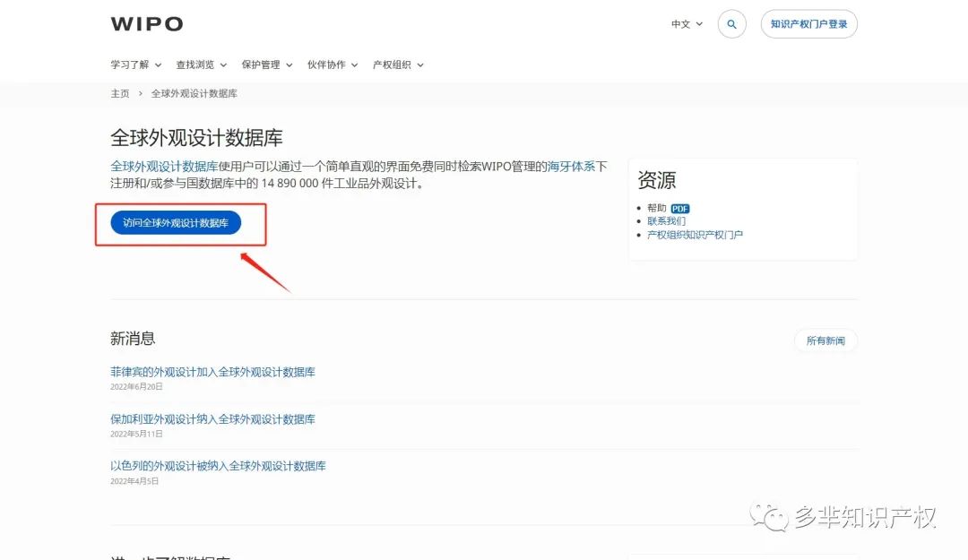The height and width of the screenshot is (560, 968).
Task: Open the 海牙体系 link
Action: (571, 166)
